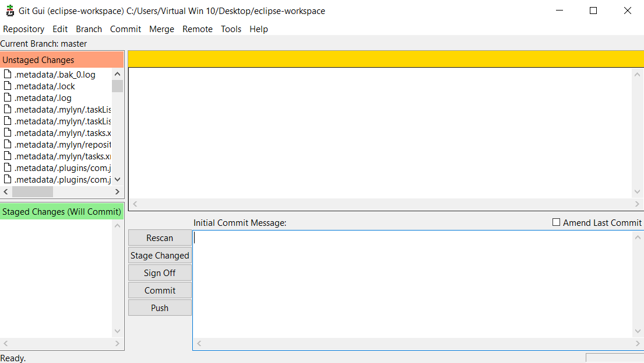
Task: Click the vertical scroll thumb in Unstaged Changes
Action: [118, 86]
